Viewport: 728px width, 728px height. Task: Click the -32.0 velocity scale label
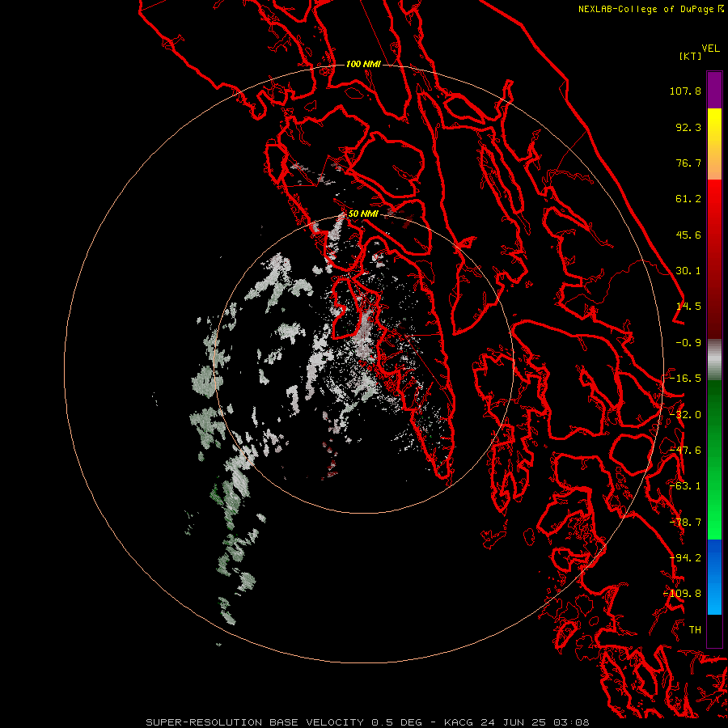pos(685,415)
